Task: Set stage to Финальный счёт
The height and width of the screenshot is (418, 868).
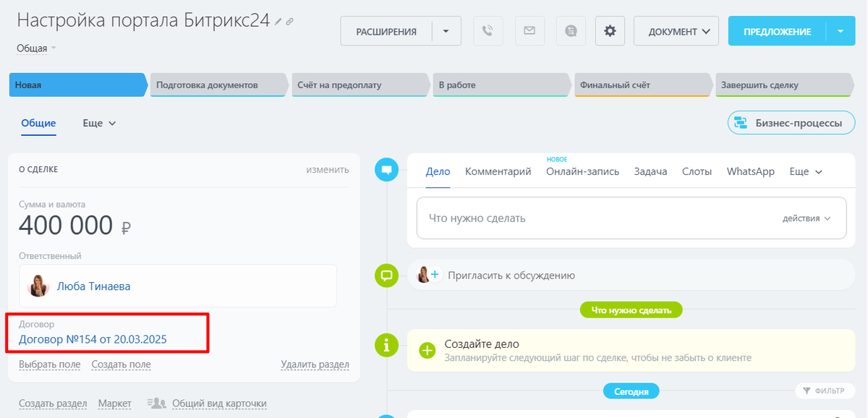Action: pos(644,85)
